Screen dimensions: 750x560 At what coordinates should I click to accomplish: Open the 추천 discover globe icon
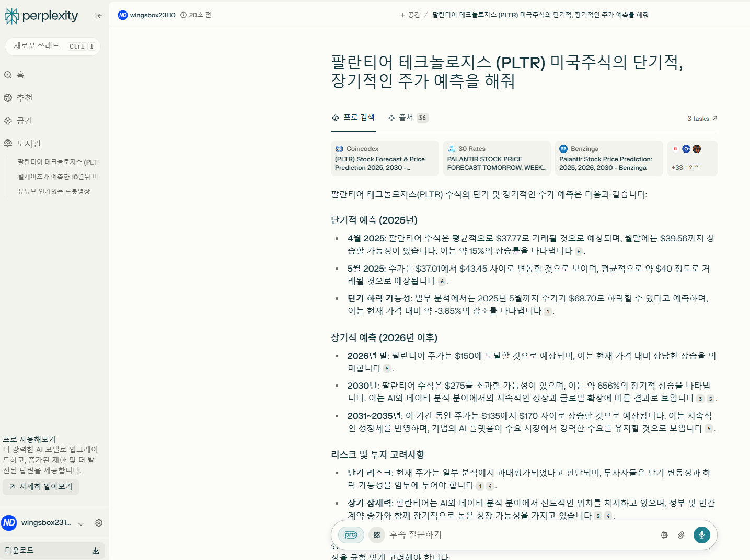pyautogui.click(x=8, y=98)
